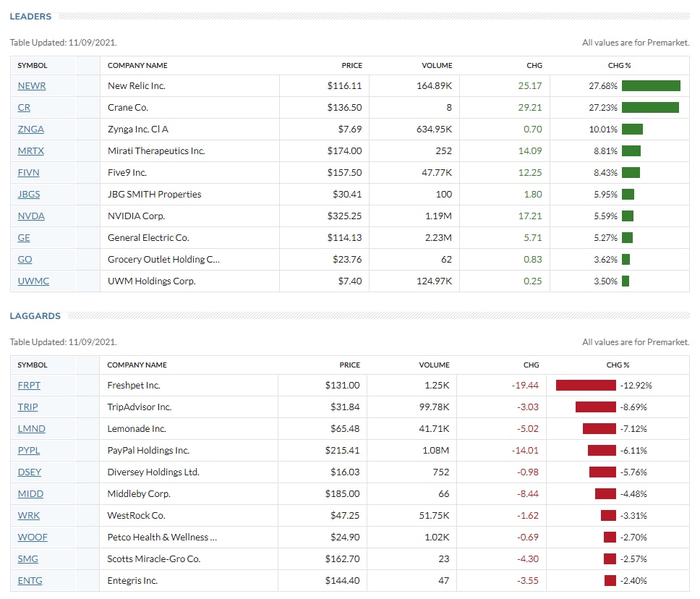Open the GO symbol link
Viewport: 700px width, 599px height.
click(x=25, y=260)
